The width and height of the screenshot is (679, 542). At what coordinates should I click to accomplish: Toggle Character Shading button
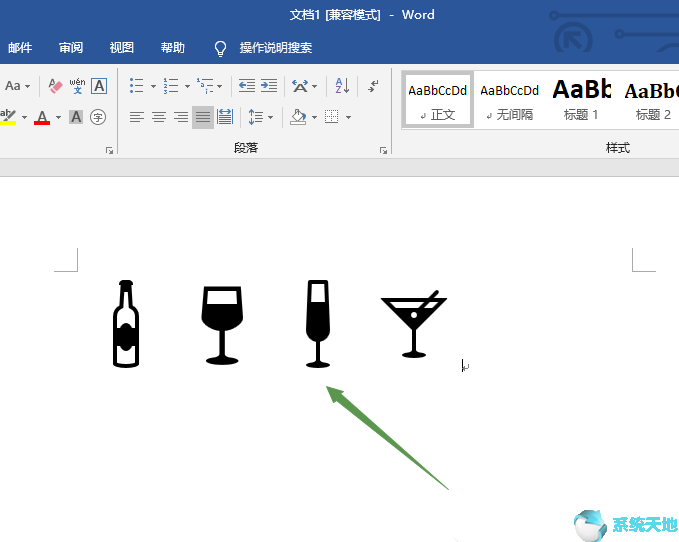point(76,117)
